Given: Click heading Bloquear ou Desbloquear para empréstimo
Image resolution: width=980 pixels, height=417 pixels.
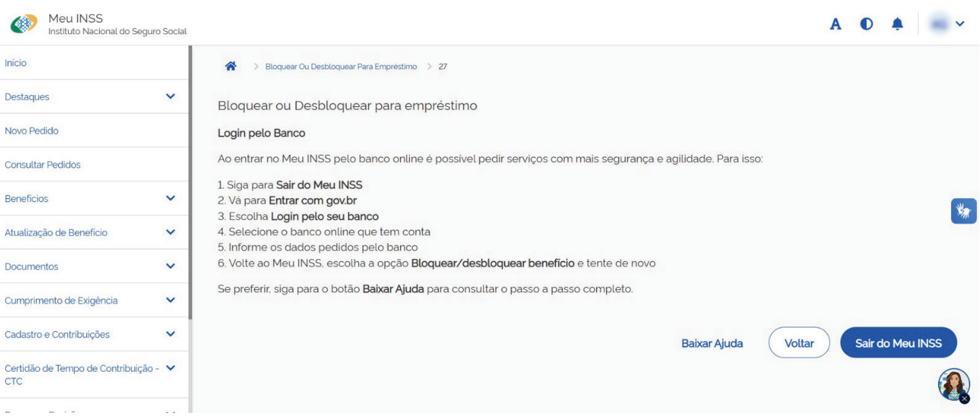Looking at the screenshot, I should [347, 106].
